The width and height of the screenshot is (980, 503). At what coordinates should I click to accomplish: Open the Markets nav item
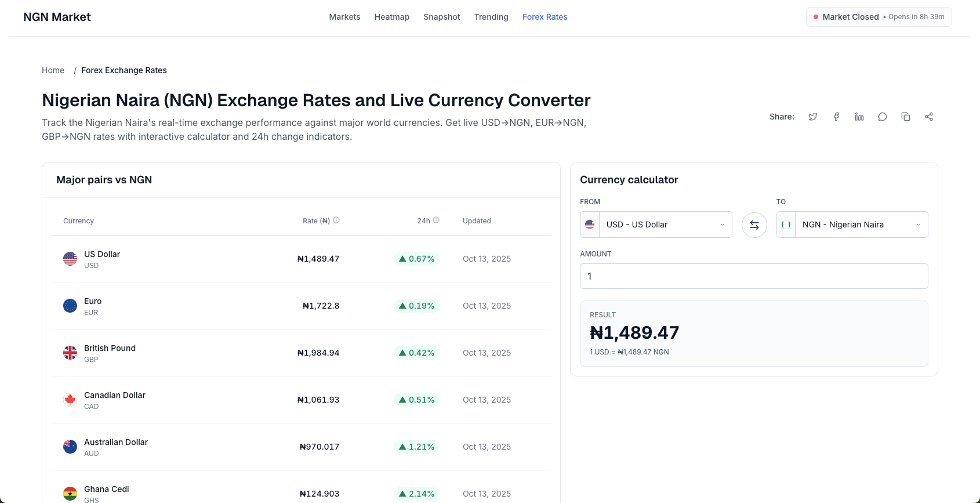[344, 17]
